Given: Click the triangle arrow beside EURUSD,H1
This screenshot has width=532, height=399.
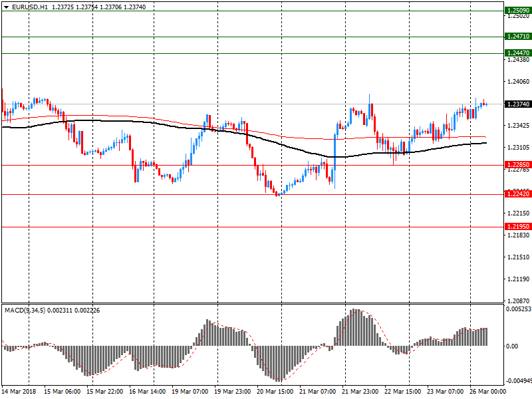Looking at the screenshot, I should click(6, 7).
